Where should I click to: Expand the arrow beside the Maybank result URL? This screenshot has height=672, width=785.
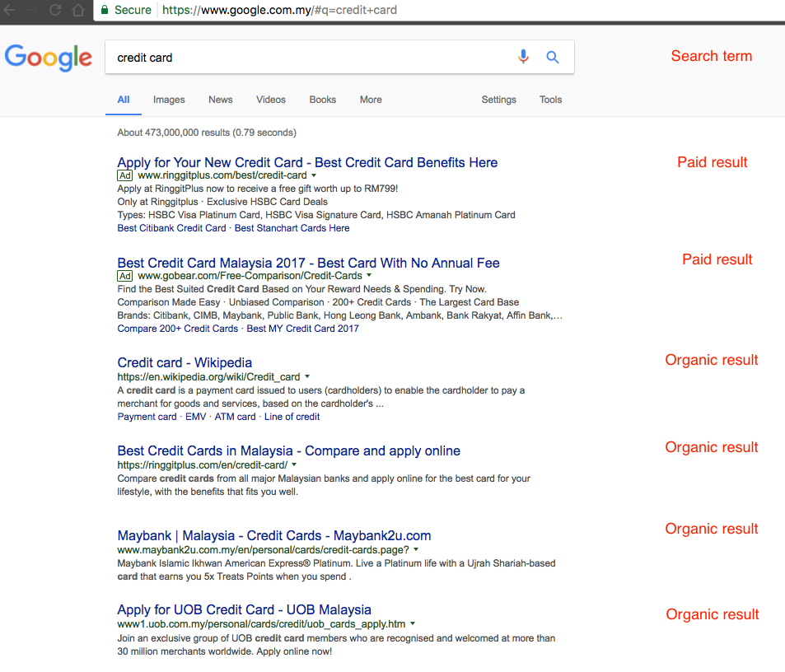coord(416,548)
